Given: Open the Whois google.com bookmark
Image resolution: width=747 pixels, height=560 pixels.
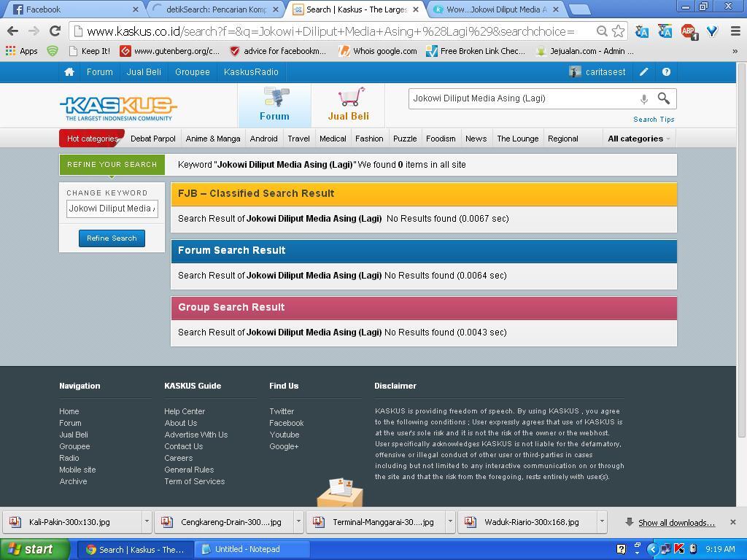Looking at the screenshot, I should [378, 51].
